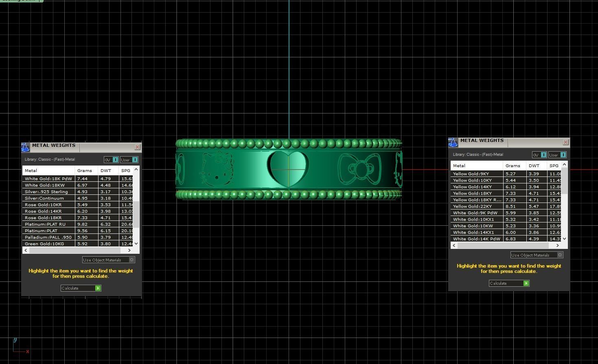Select the Yellow Gold:14KY row
This screenshot has width=598, height=364.
[506, 187]
